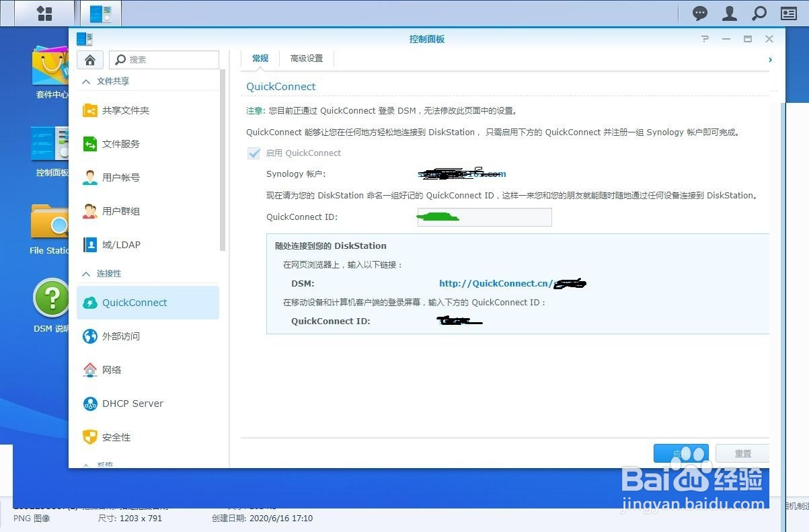
Task: Click the QuickConnect cloud icon in sidebar
Action: point(90,303)
